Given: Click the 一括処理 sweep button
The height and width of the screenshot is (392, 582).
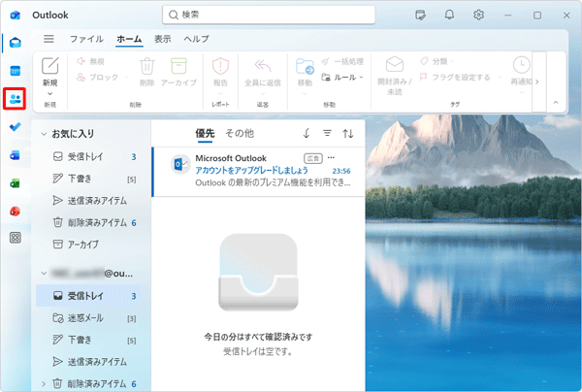Looking at the screenshot, I should [x=342, y=61].
